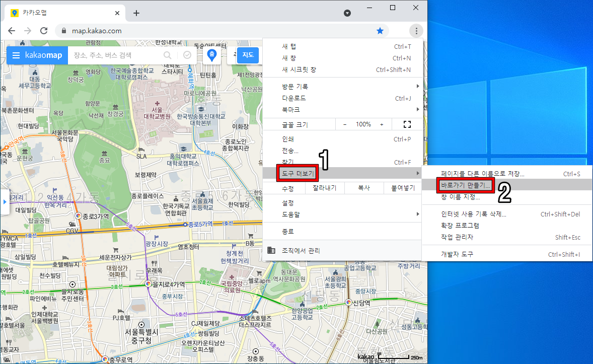This screenshot has width=593, height=364.
Task: Click the tab search dropdown arrow
Action: point(347,13)
